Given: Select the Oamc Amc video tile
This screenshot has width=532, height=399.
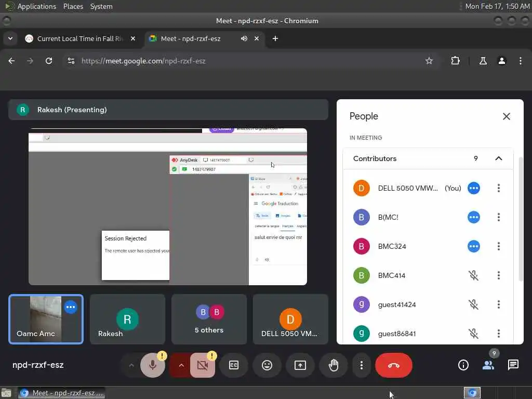Looking at the screenshot, I should pyautogui.click(x=46, y=320).
